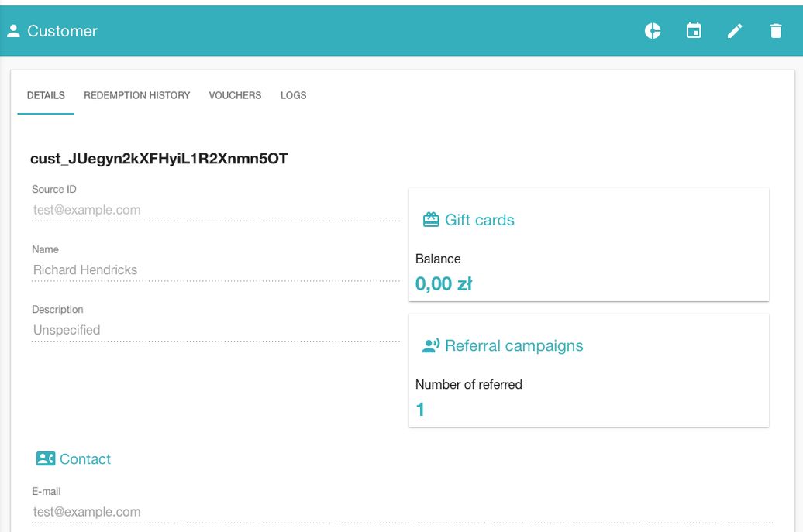This screenshot has height=532, width=803.
Task: Click the pencil edit customer icon
Action: (x=735, y=31)
